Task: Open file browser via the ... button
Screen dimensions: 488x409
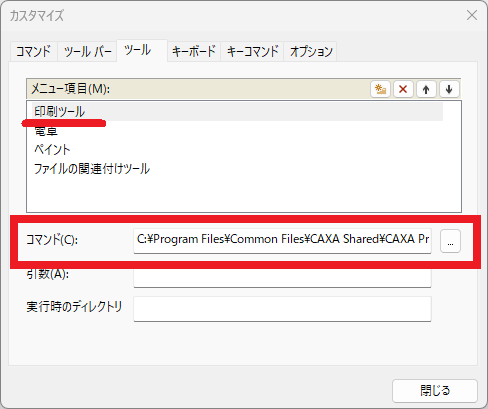Action: click(x=450, y=241)
